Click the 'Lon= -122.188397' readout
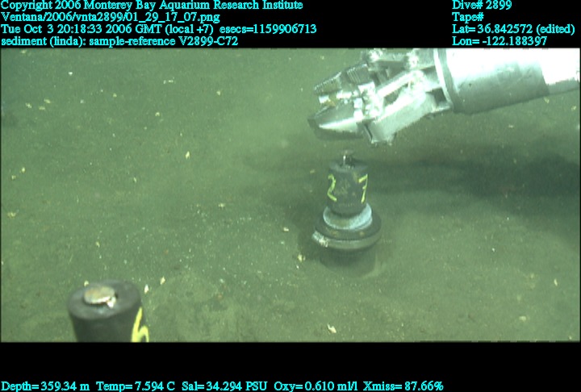 [x=499, y=41]
